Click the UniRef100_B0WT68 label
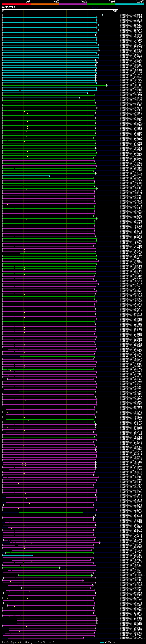This screenshot has height=644, width=146. (x=131, y=593)
